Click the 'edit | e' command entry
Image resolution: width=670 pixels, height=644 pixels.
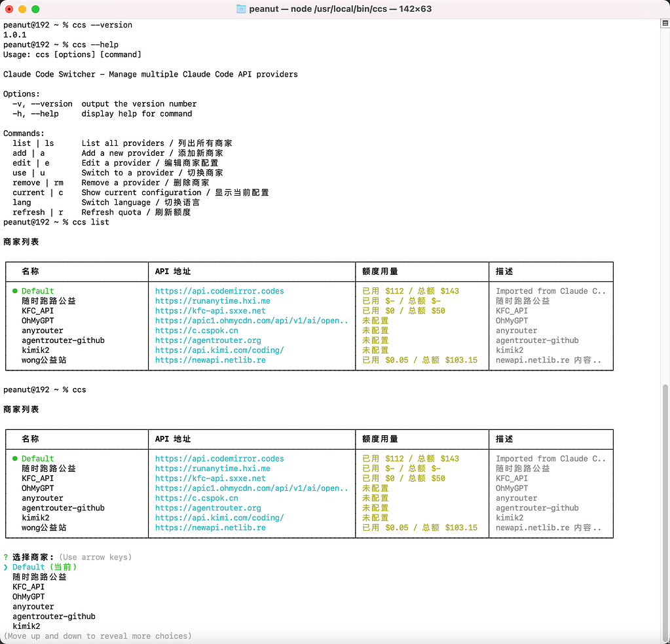pos(115,163)
